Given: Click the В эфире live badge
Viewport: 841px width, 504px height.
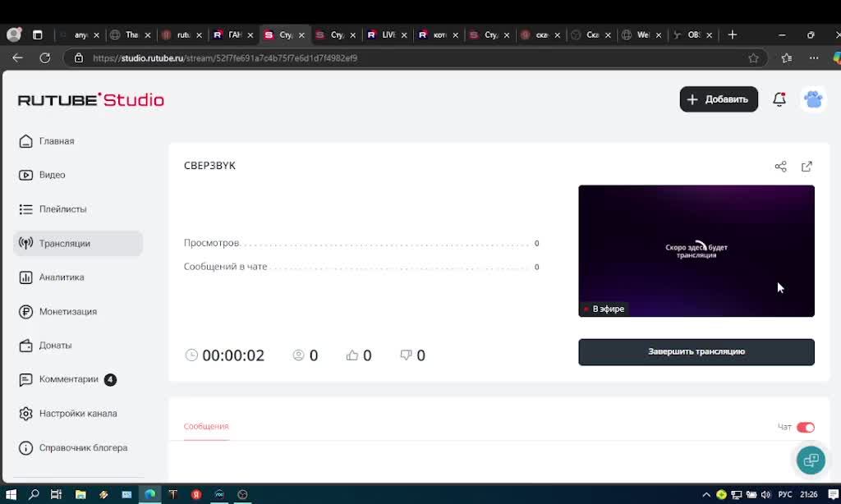Looking at the screenshot, I should (x=604, y=309).
